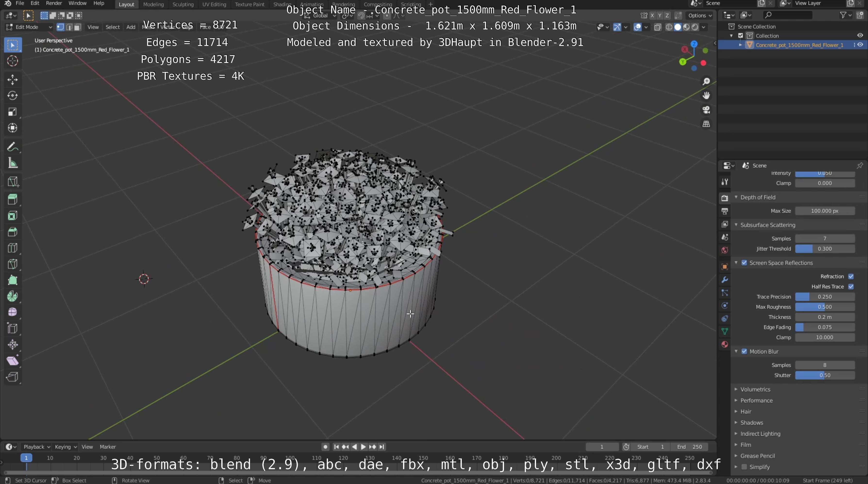Adjust the Jitter Threshold slider
Viewport: 868px width, 484px height.
tap(825, 249)
